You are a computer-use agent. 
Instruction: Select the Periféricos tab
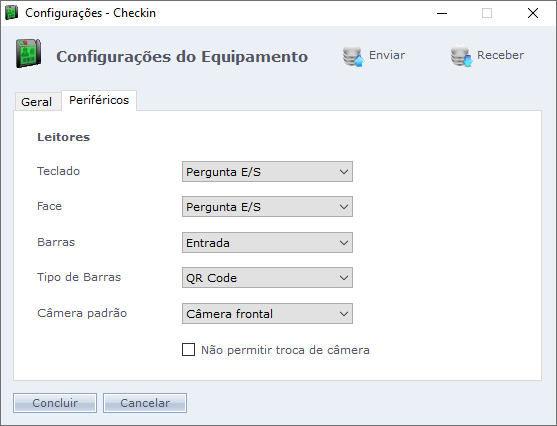coord(99,100)
